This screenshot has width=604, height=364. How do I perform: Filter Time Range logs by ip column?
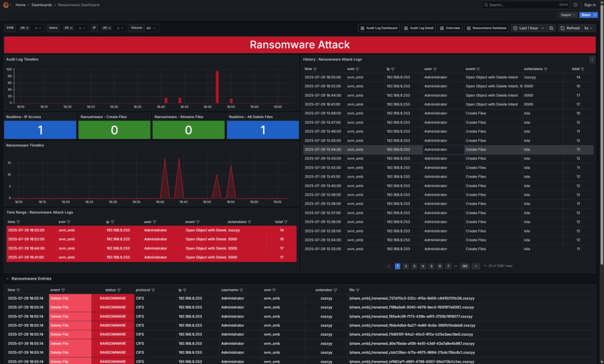(x=113, y=222)
